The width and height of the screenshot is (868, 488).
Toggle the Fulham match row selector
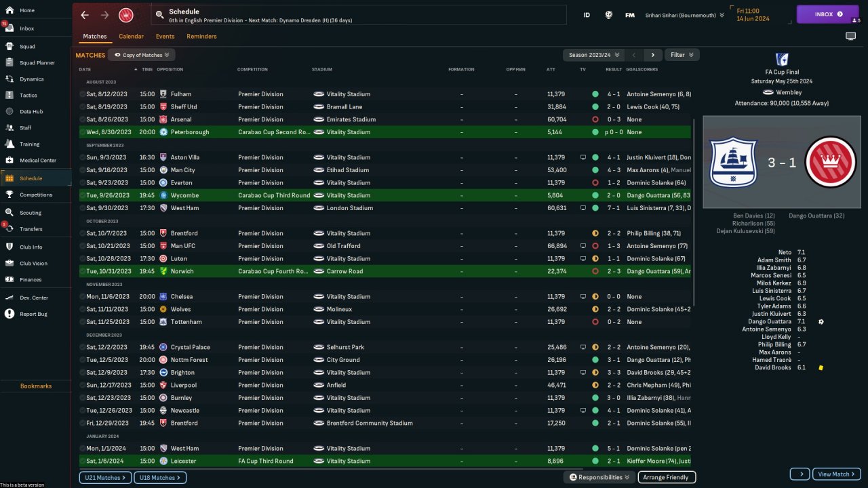(83, 94)
